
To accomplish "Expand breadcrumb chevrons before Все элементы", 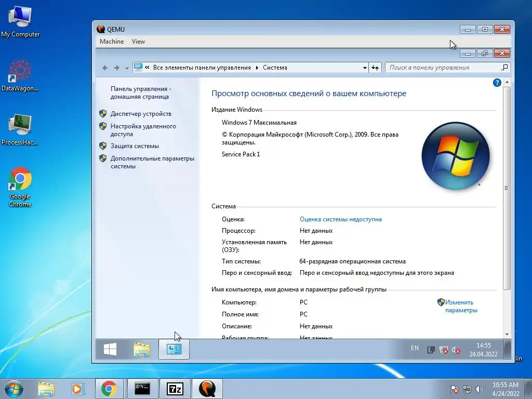I will tap(147, 67).
